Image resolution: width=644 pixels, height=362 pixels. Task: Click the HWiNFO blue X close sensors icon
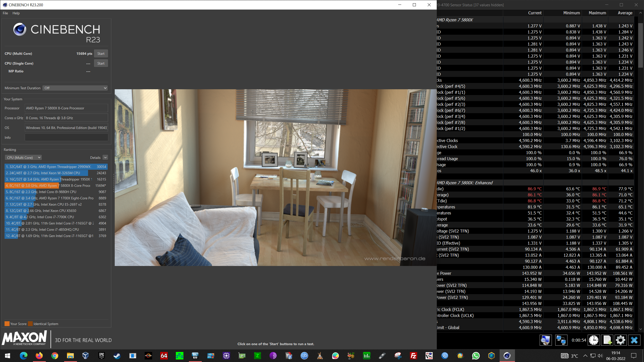(634, 340)
